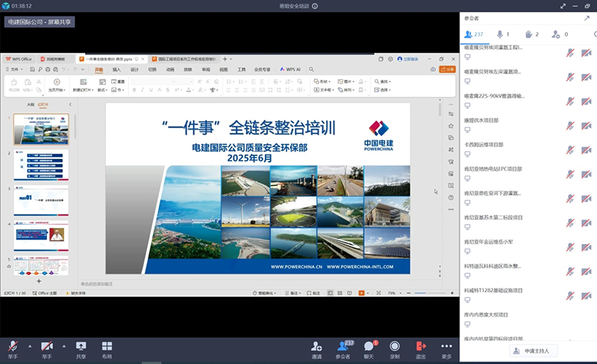Open the WPS 文件 menu dropdown
Viewport: 597px width, 364px height.
point(16,69)
